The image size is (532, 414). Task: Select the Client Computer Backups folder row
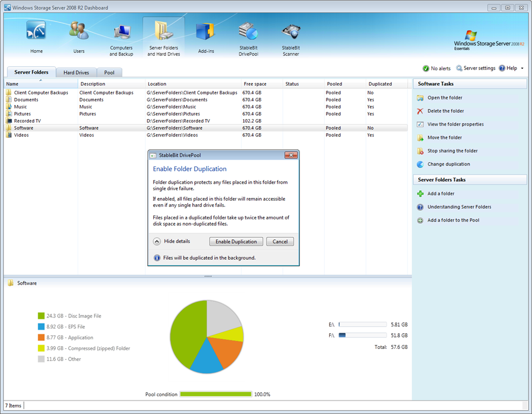pos(206,93)
